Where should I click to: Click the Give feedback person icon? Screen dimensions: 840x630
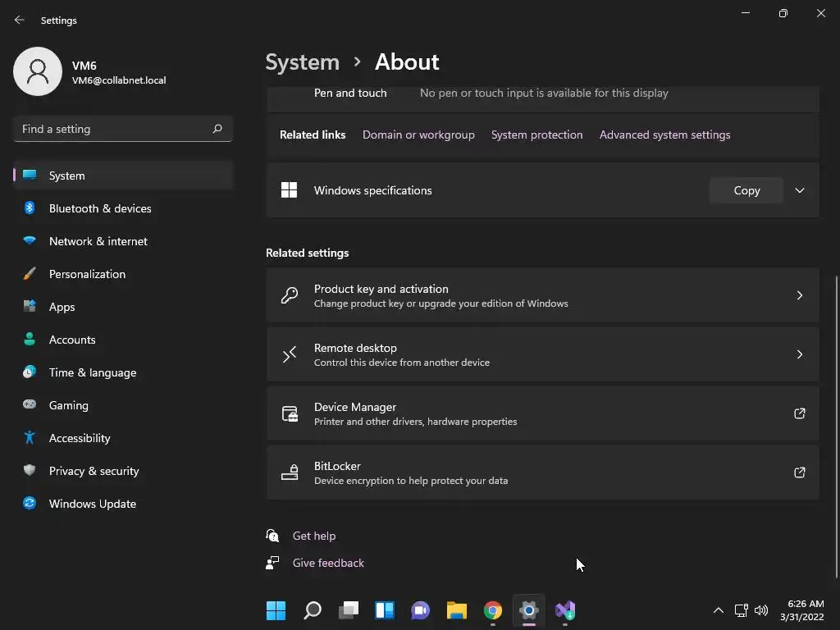(272, 563)
